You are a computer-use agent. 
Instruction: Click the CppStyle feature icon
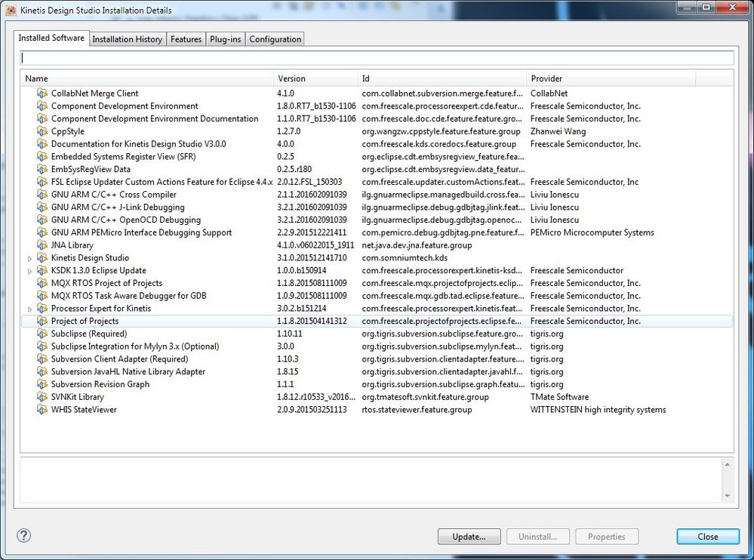pos(42,131)
